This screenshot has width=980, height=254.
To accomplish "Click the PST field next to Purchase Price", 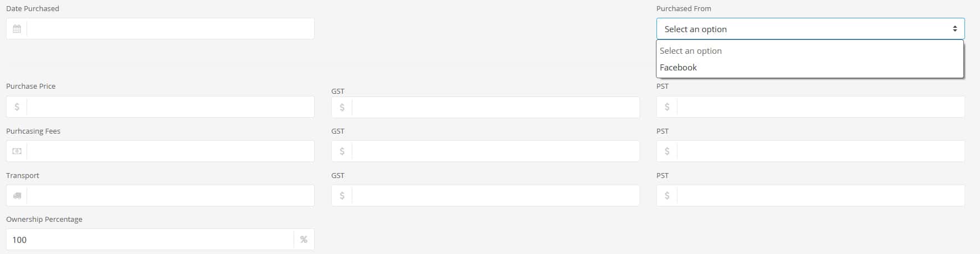I will click(820, 107).
